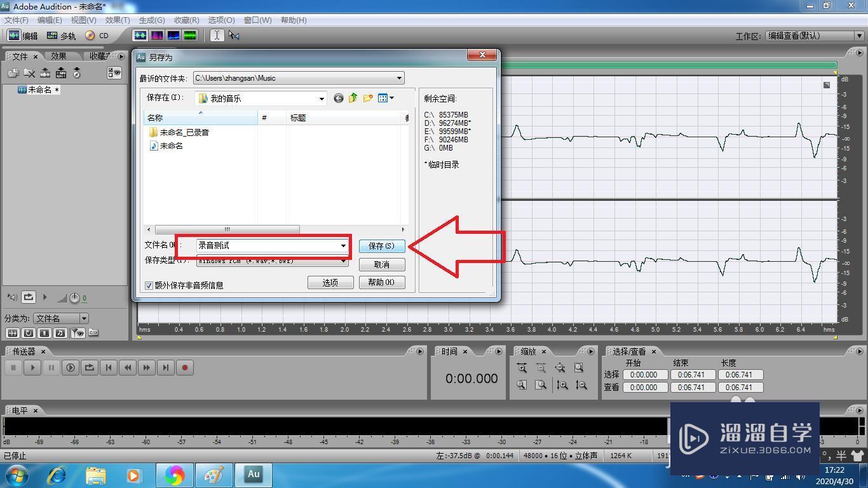
Task: Open the 文件(F) menu
Action: pos(17,20)
